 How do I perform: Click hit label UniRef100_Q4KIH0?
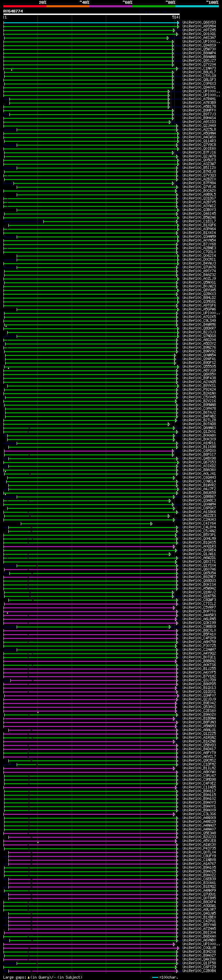tap(199, 959)
